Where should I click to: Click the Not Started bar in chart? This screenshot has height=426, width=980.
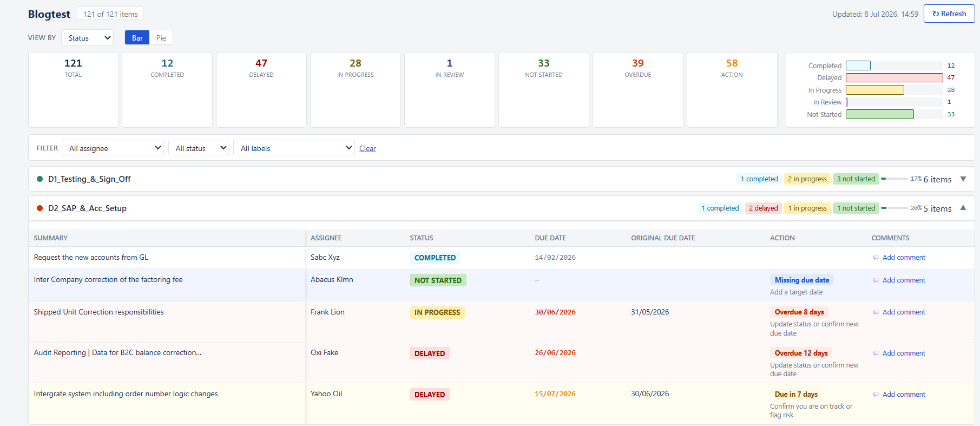(880, 114)
